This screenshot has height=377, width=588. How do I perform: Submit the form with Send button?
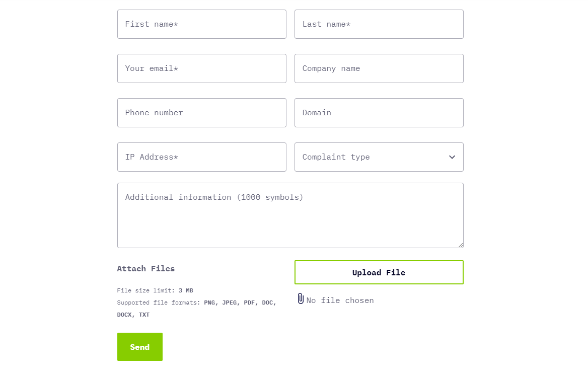click(140, 347)
